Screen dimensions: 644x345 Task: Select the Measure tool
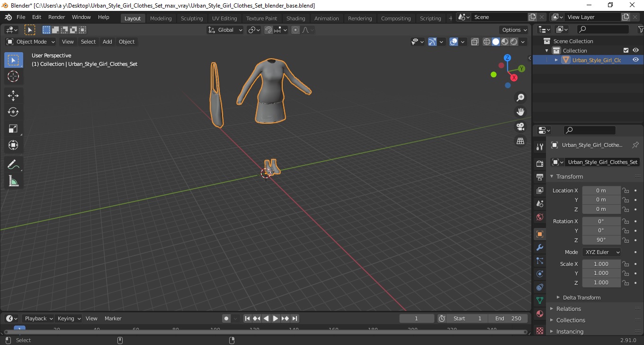click(13, 181)
